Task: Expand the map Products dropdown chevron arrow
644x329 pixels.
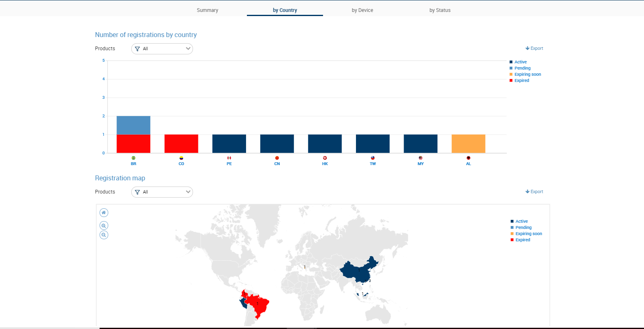Action: click(x=188, y=192)
